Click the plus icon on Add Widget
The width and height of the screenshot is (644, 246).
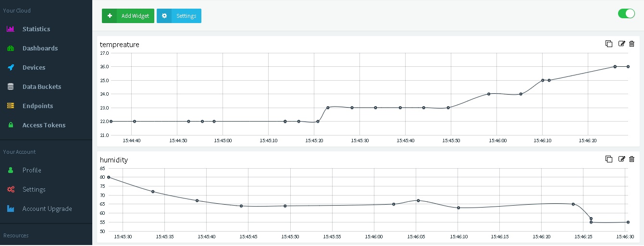click(x=110, y=16)
